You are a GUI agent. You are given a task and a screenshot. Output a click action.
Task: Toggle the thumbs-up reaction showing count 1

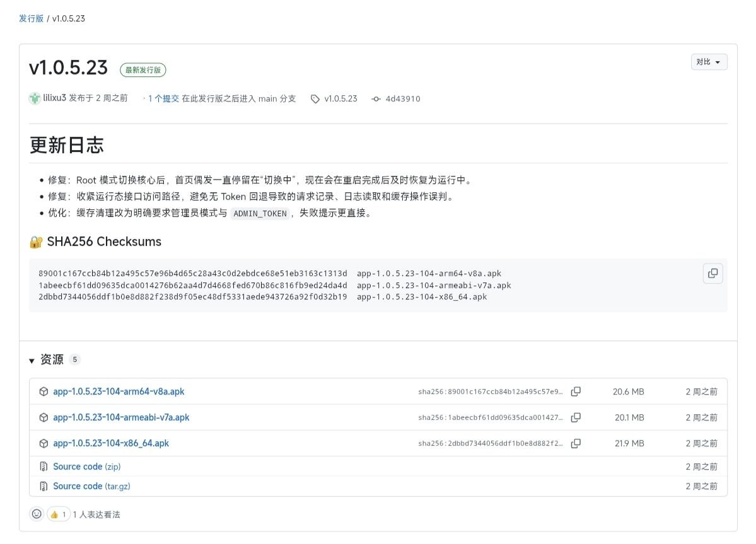[59, 514]
